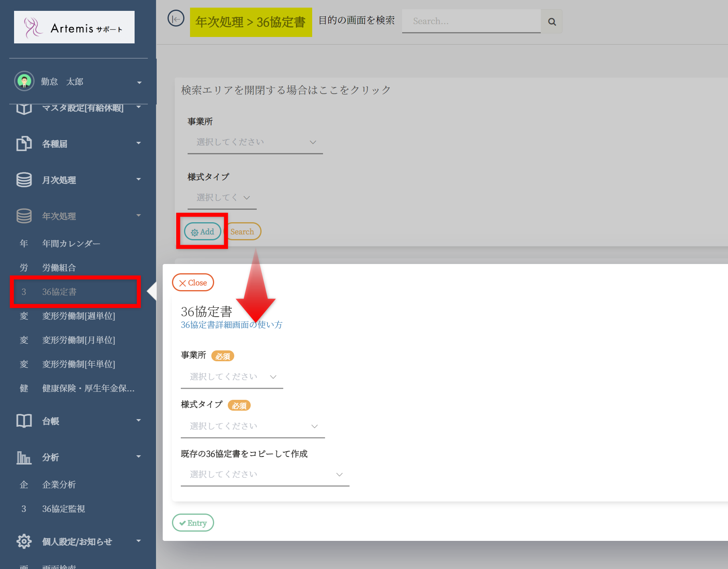
Task: Open the 様式タイプ dropdown in search area
Action: 222,198
